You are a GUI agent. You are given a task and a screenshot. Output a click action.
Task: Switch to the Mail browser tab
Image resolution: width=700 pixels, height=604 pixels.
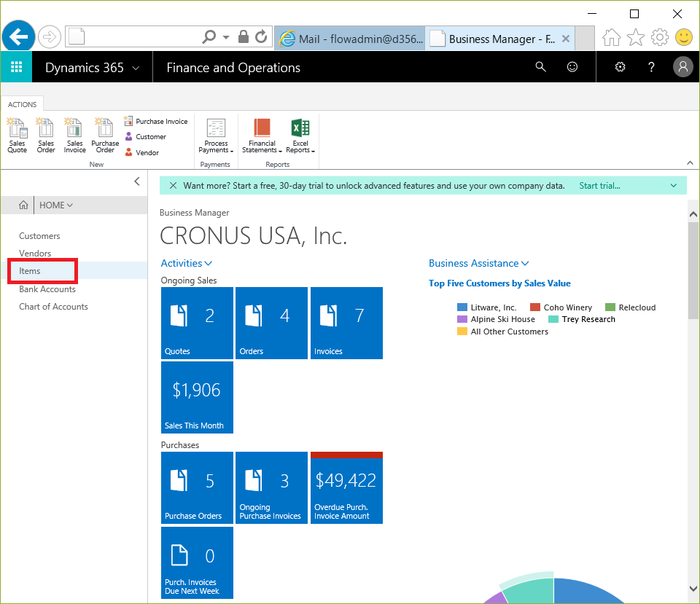pos(350,39)
